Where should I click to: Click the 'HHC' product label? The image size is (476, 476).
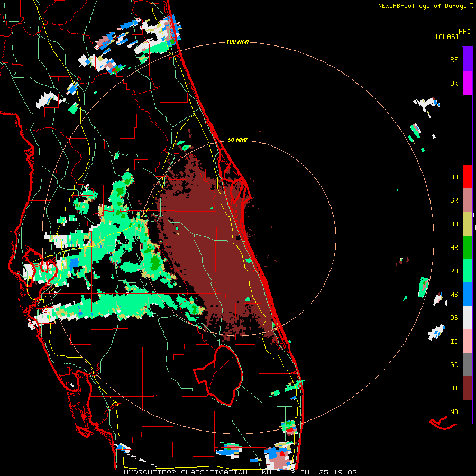click(x=465, y=32)
